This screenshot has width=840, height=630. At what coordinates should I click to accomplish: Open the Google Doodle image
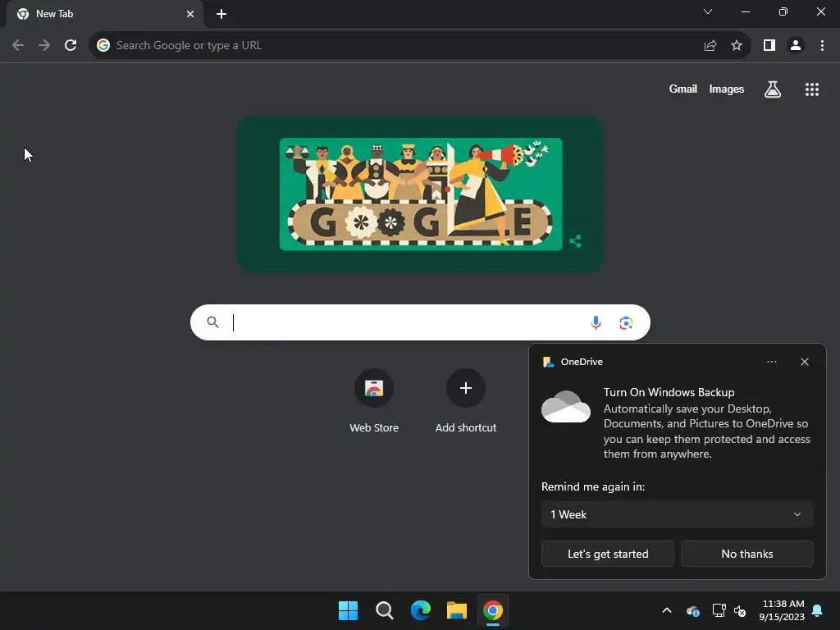click(x=421, y=194)
